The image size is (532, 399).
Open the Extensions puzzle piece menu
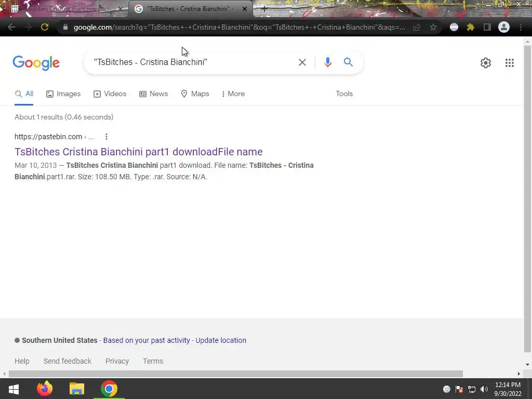click(471, 27)
